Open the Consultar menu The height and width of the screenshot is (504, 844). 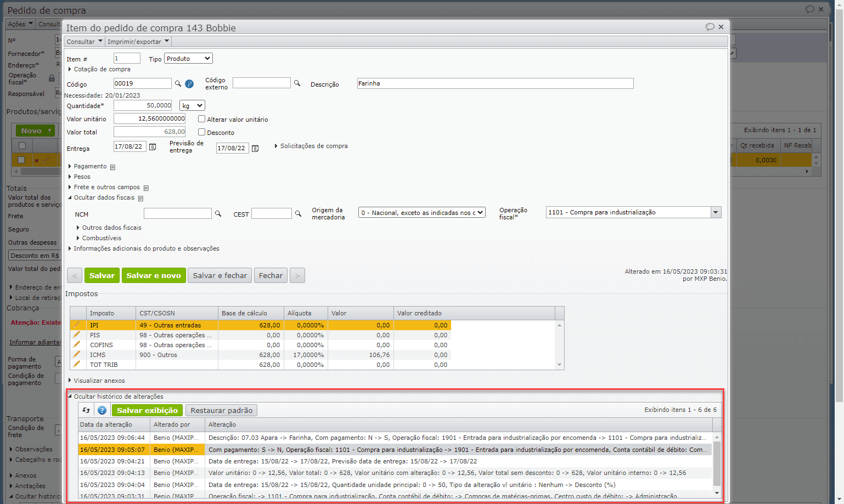click(85, 42)
